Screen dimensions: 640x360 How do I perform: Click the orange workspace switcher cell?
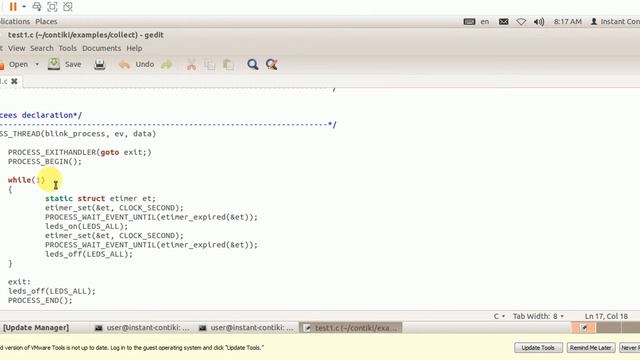point(583,328)
